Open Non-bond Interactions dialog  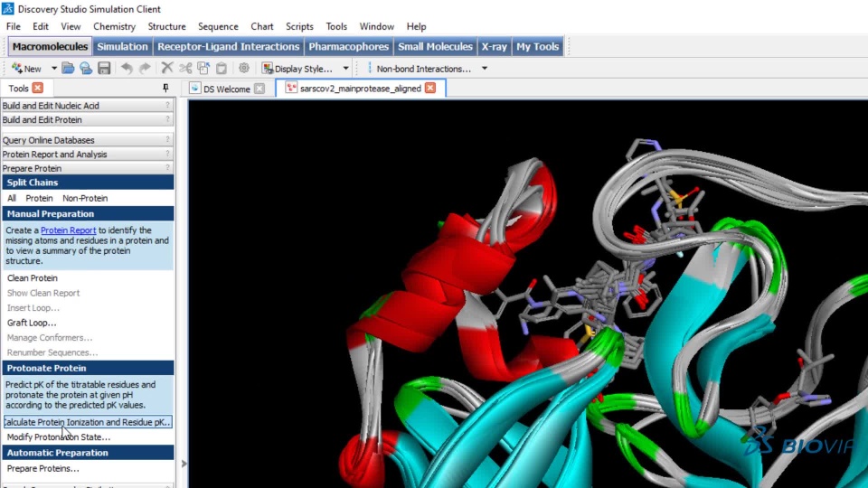click(419, 69)
